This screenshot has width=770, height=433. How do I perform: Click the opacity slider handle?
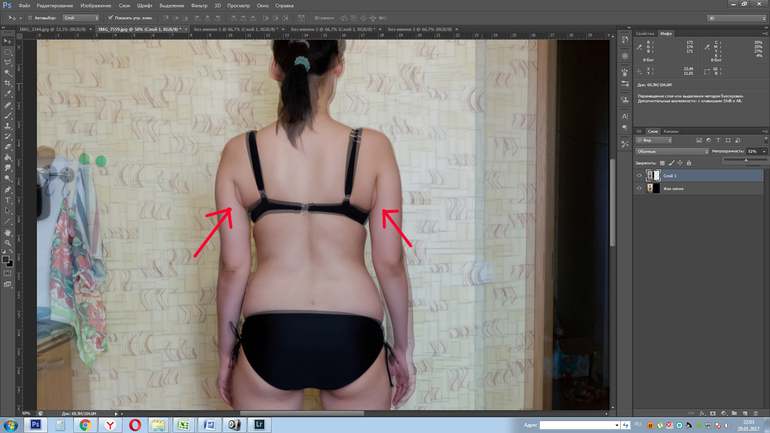click(x=746, y=158)
